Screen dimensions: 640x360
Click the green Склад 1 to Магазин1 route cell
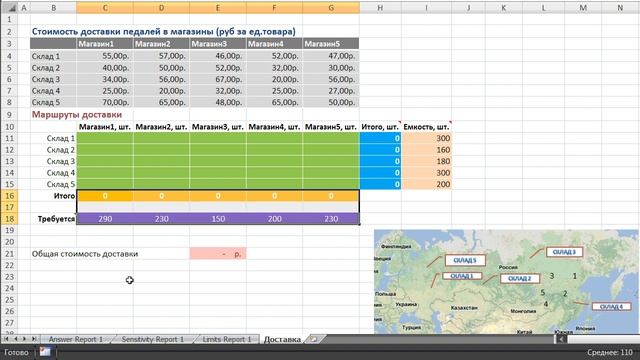[105, 138]
